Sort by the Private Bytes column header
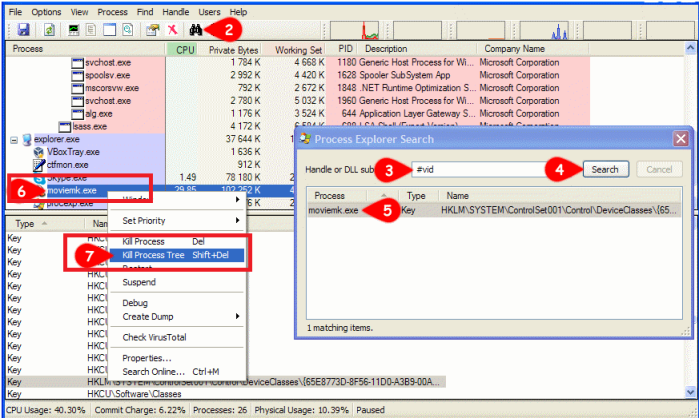This screenshot has height=418, width=699. (x=230, y=49)
